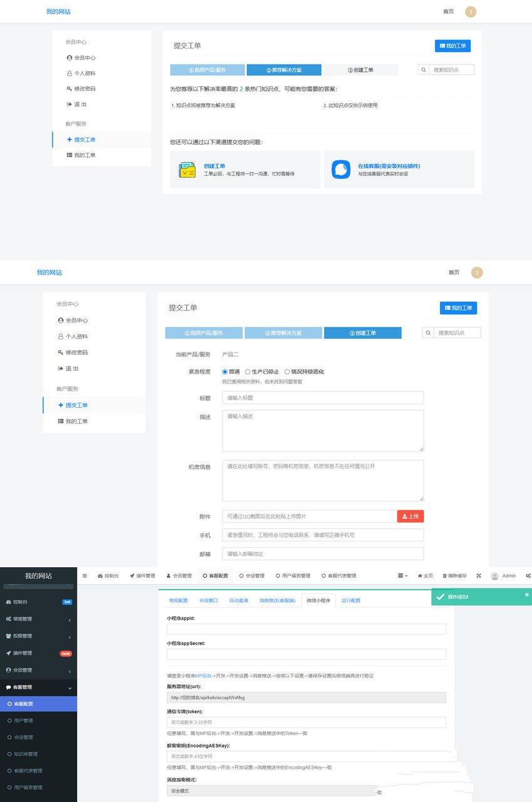Viewport: 532px width, 802px height.
Task: Click the 清除缓存 icon in admin top bar
Action: click(446, 575)
